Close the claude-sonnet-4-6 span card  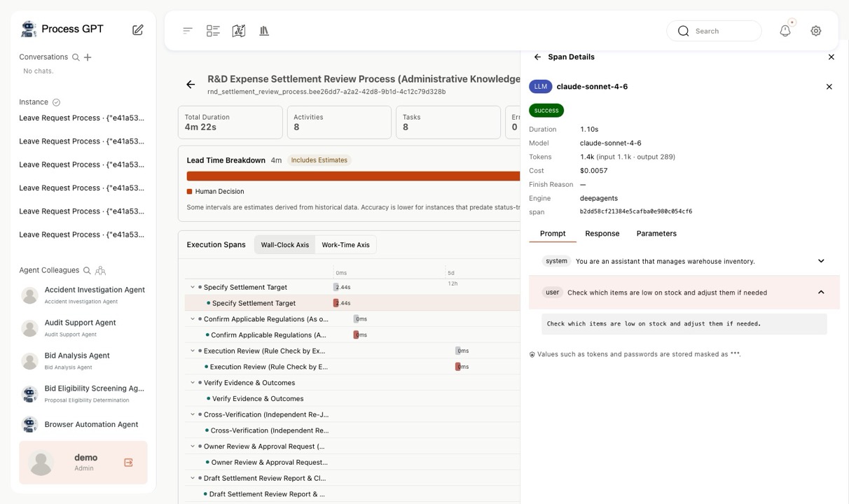point(829,87)
